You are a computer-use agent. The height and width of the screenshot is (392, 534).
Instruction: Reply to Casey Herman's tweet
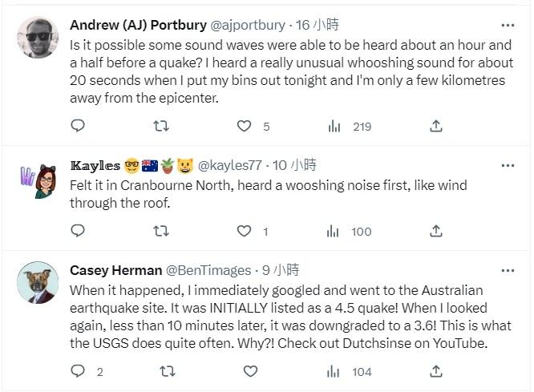coord(78,371)
